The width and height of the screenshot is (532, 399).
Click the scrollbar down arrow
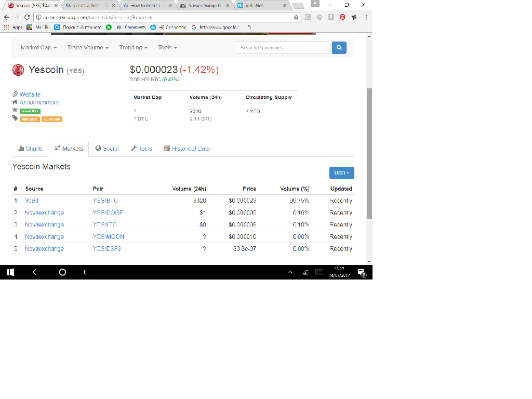click(369, 262)
